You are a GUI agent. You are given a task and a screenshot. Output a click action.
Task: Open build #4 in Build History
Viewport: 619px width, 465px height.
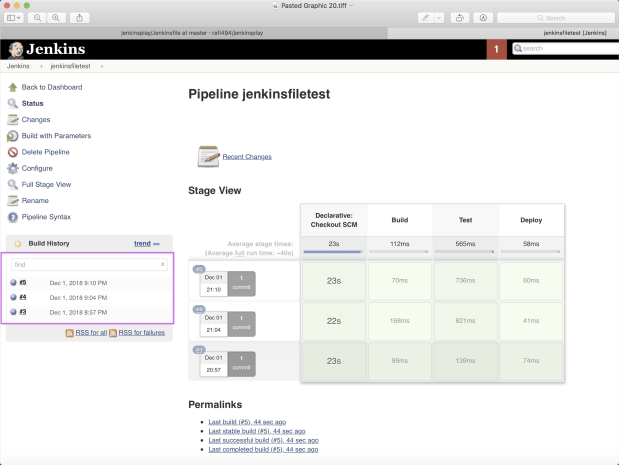click(x=23, y=297)
